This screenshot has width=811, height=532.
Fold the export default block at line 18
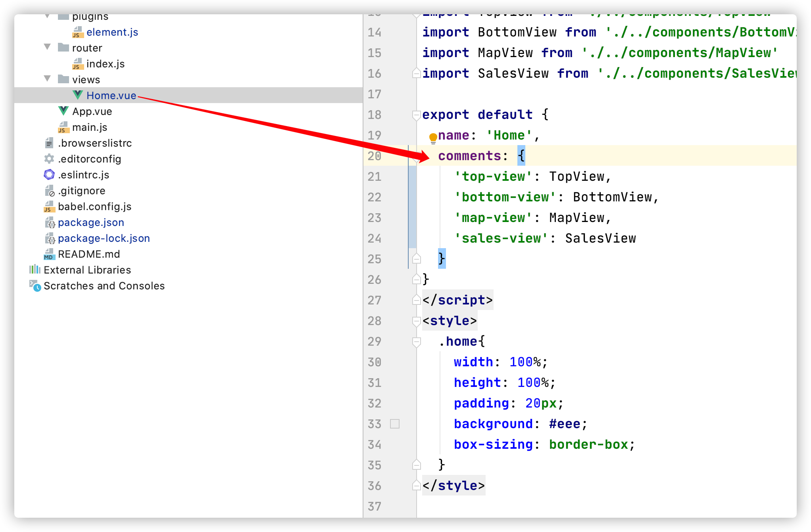(x=416, y=115)
